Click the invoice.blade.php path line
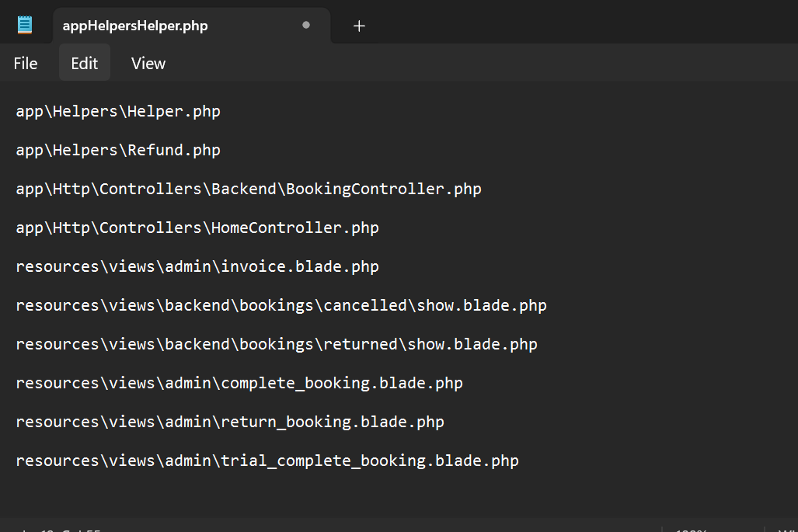The width and height of the screenshot is (798, 532). pos(197,266)
